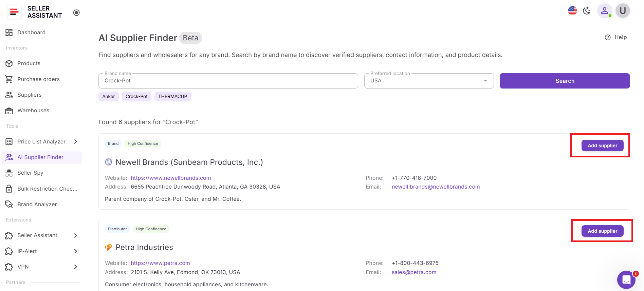Add Petra Industries as supplier
This screenshot has width=644, height=291.
click(603, 231)
